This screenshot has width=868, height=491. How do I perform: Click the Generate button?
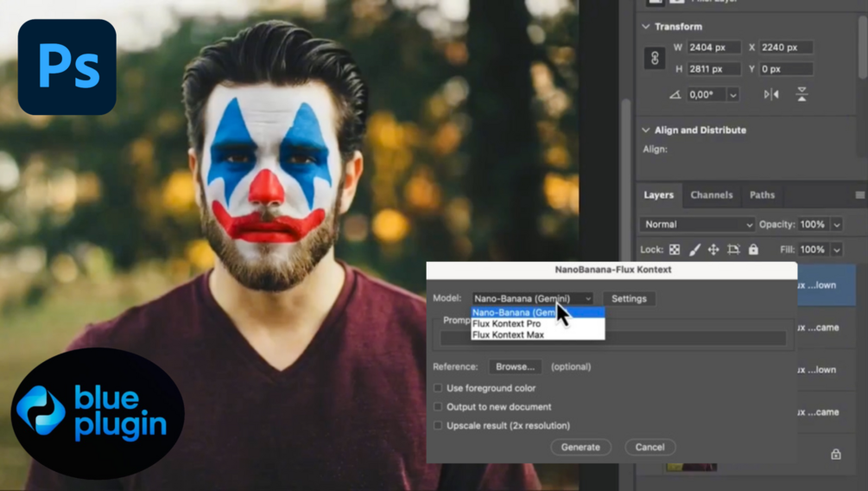coord(580,447)
